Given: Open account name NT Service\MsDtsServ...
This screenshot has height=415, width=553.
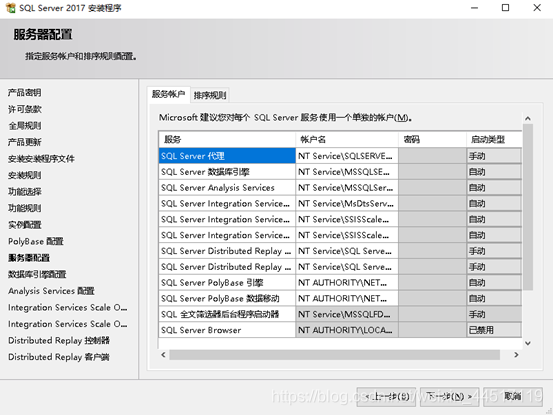Looking at the screenshot, I should tap(347, 203).
